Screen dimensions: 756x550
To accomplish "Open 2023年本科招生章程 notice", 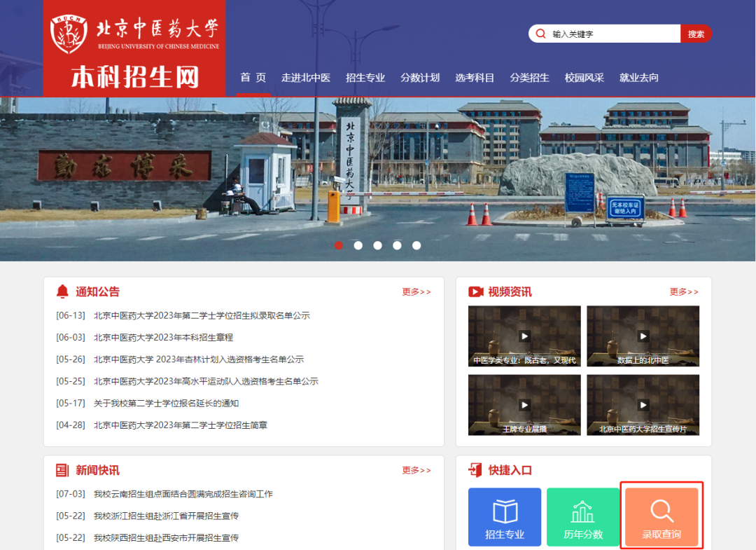I will coord(163,338).
